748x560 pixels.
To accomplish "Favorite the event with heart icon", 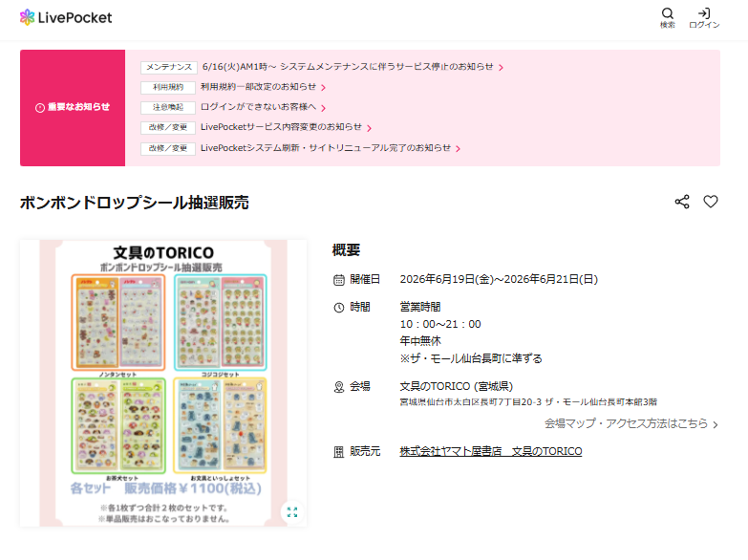I will (x=711, y=202).
